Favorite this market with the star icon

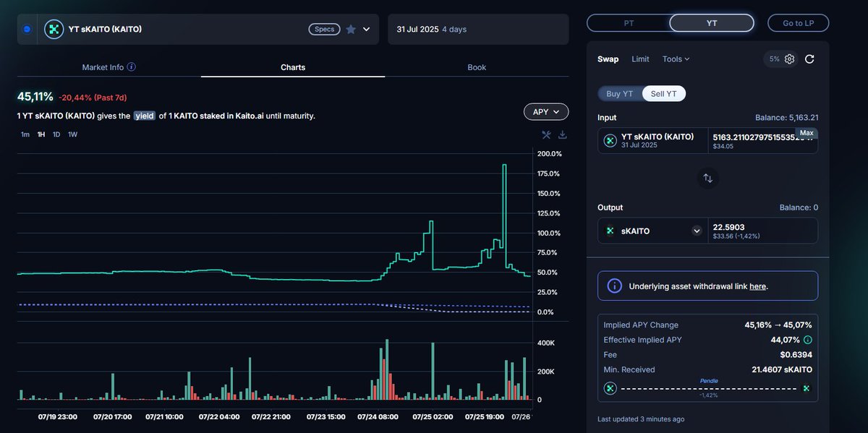[x=351, y=29]
